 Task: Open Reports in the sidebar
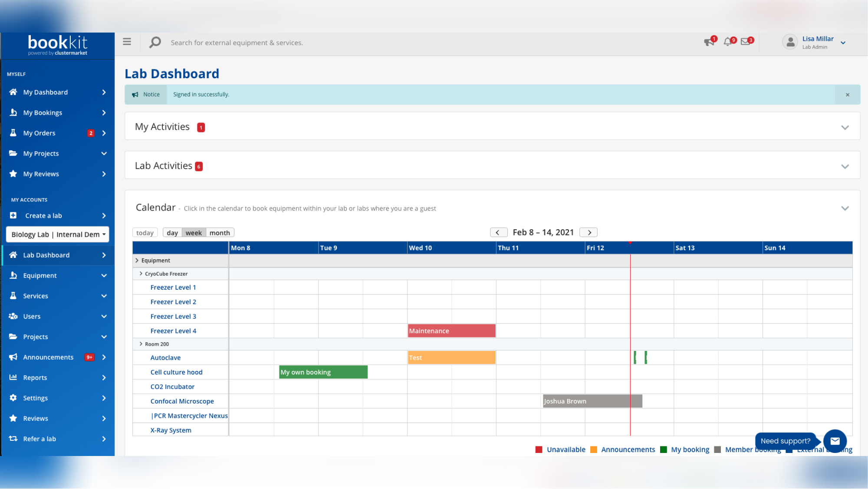pyautogui.click(x=35, y=377)
